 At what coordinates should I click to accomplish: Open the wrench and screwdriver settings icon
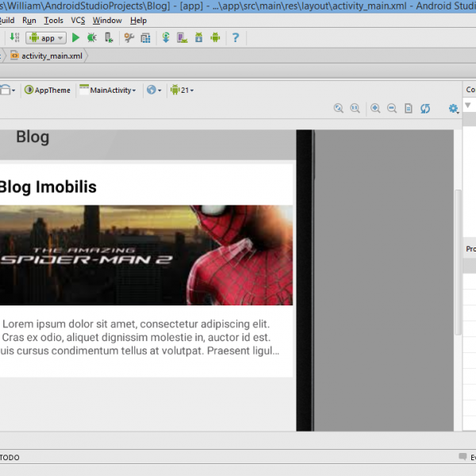pyautogui.click(x=129, y=37)
